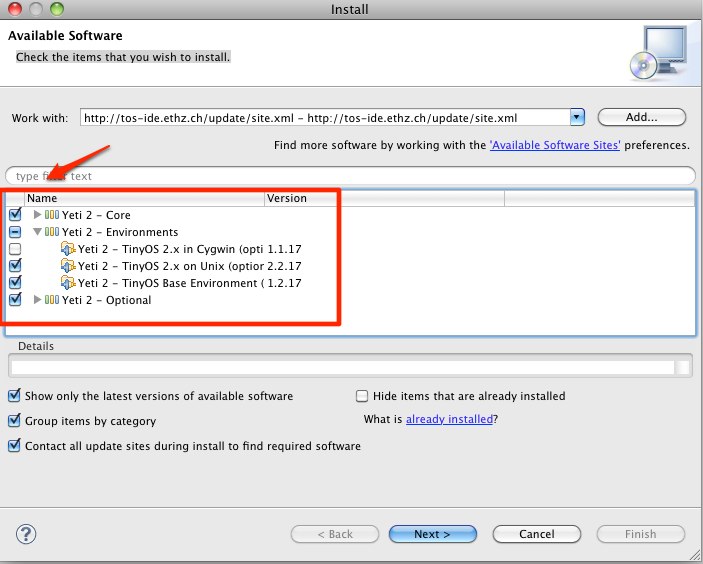703x564 pixels.
Task: Select the Yeti 2 - Environments row label
Action: pos(120,232)
